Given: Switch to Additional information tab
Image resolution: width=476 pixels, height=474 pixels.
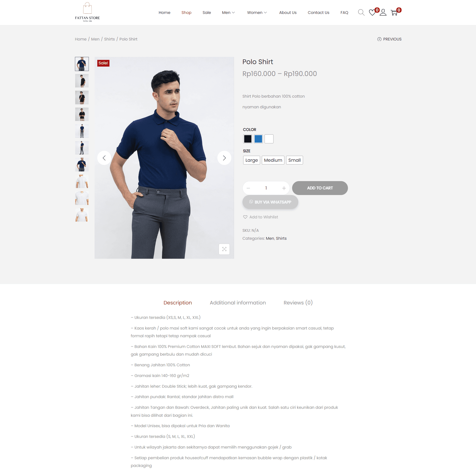Looking at the screenshot, I should 238,303.
